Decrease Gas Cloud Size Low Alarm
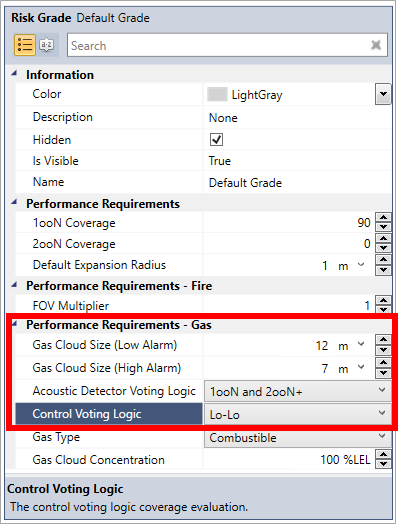 point(383,350)
